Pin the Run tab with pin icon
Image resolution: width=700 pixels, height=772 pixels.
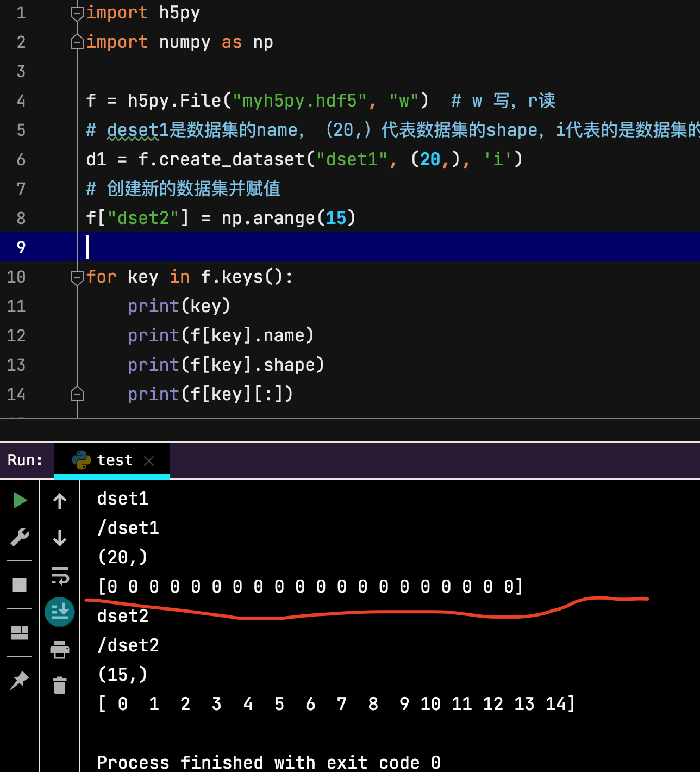[x=20, y=680]
